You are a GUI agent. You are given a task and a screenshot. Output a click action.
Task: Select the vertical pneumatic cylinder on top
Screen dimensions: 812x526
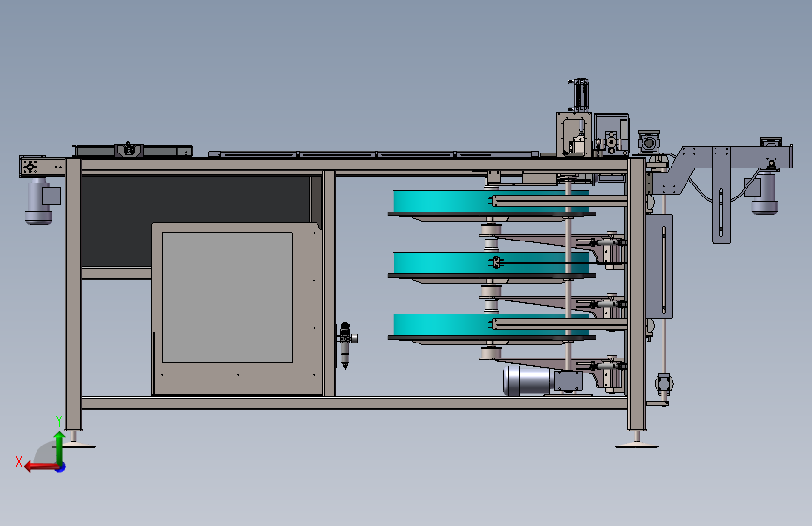tap(580, 95)
